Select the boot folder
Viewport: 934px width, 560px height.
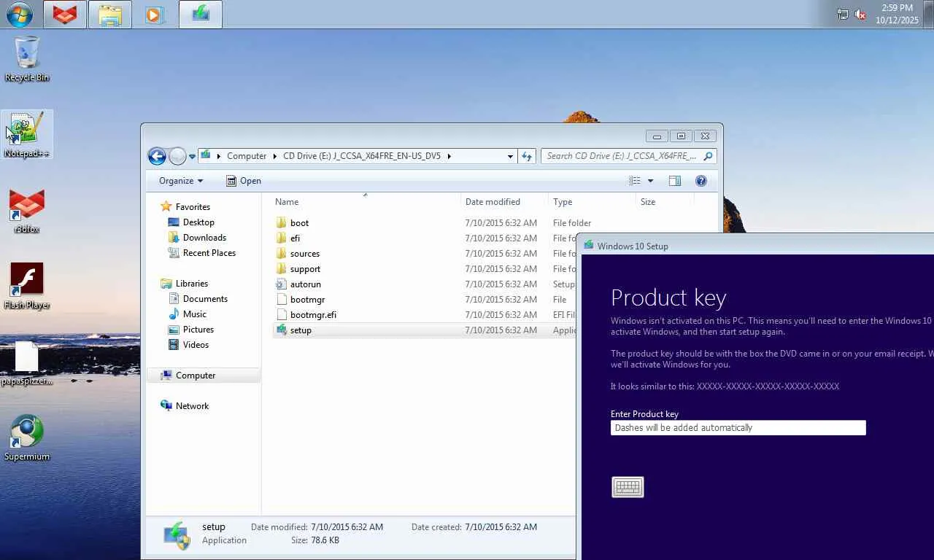pyautogui.click(x=299, y=223)
